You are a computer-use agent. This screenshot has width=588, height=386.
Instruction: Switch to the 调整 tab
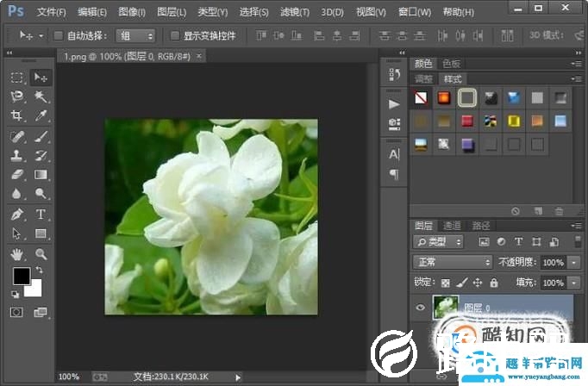click(x=423, y=79)
